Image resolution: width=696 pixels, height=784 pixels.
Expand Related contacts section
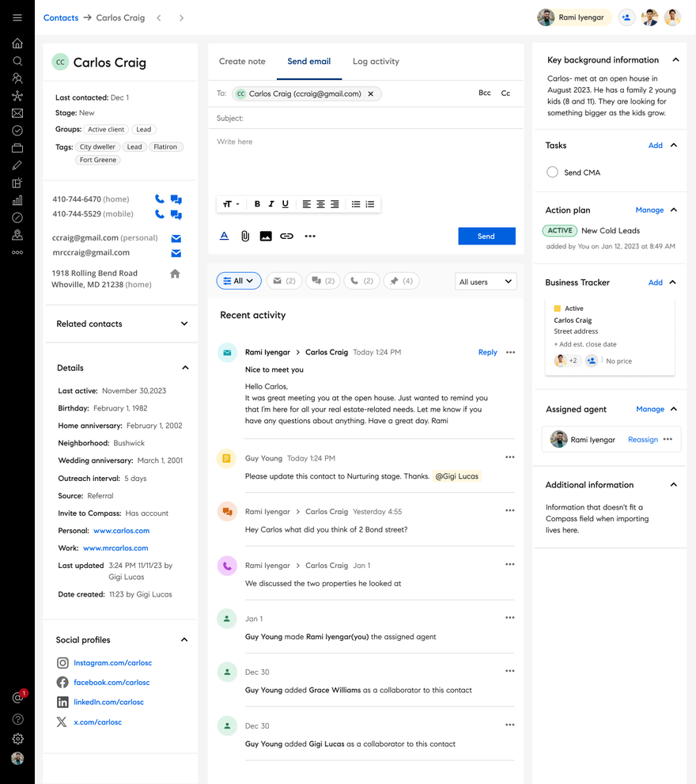184,324
